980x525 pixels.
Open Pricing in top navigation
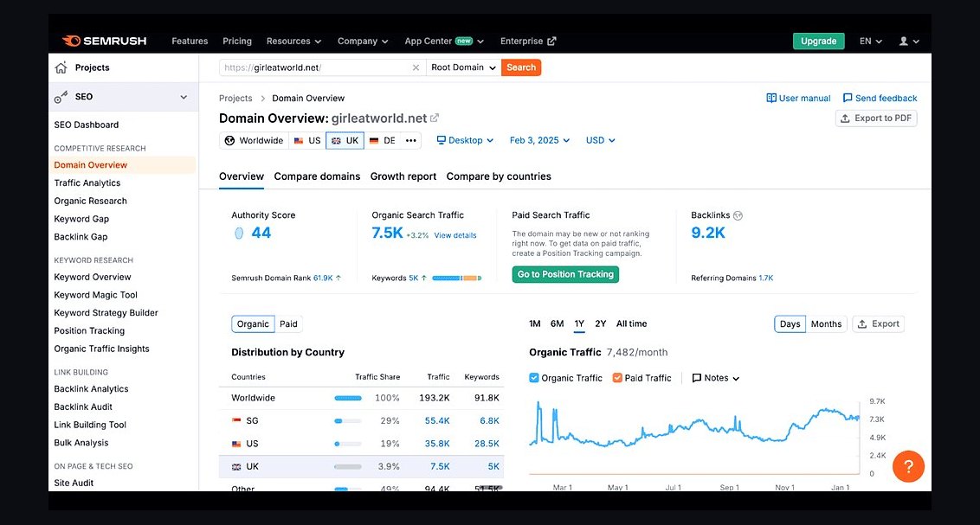click(x=237, y=42)
